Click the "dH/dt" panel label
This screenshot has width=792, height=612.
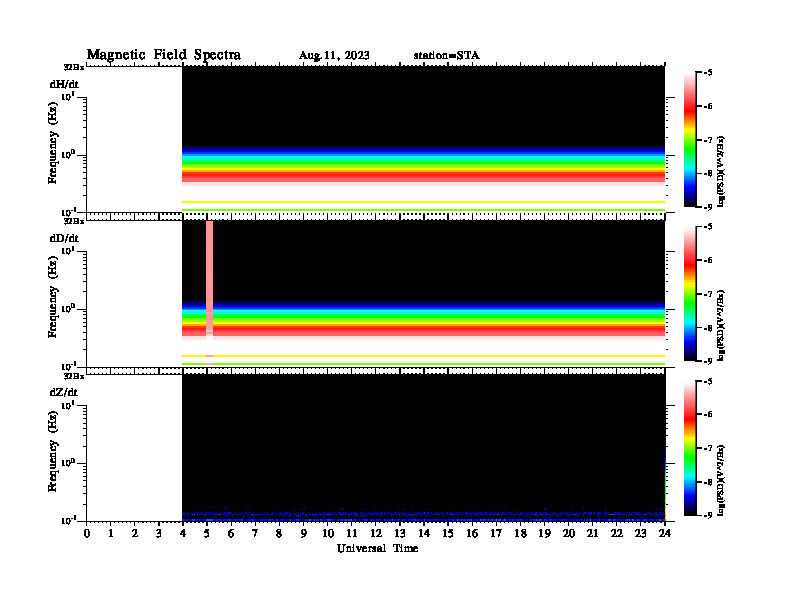64,84
